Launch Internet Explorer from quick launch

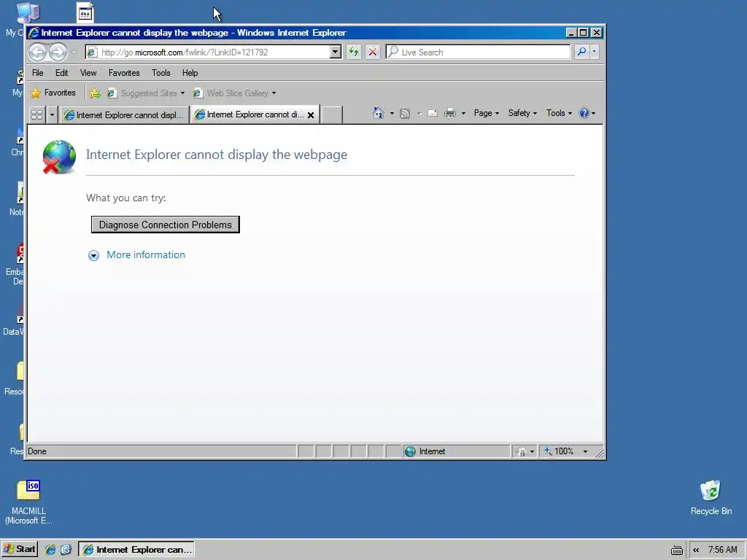pyautogui.click(x=50, y=550)
